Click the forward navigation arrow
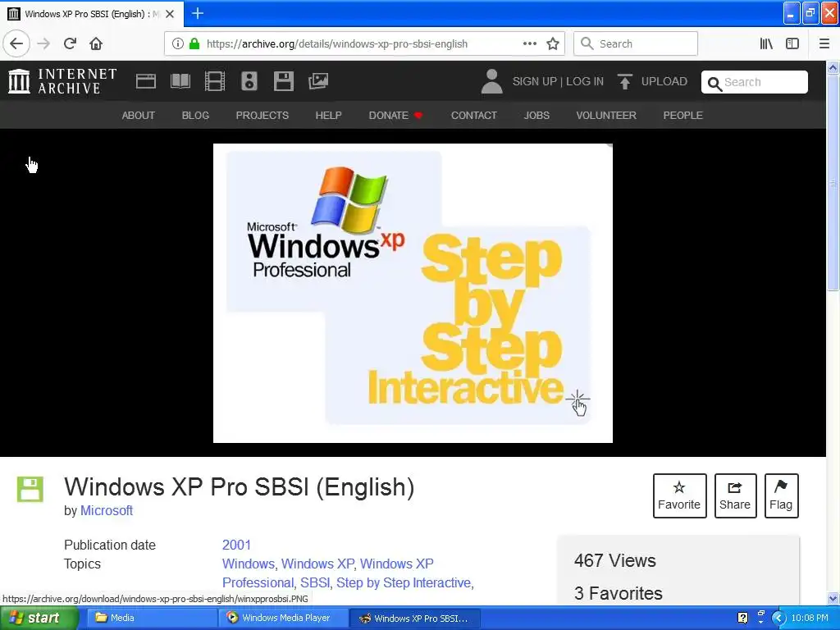840x630 pixels. 43,44
